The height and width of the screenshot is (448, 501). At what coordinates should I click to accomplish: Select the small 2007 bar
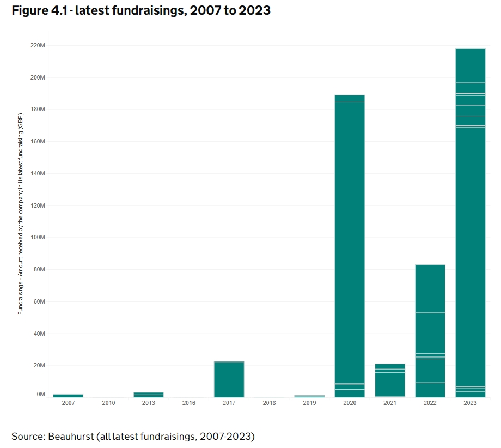(68, 395)
